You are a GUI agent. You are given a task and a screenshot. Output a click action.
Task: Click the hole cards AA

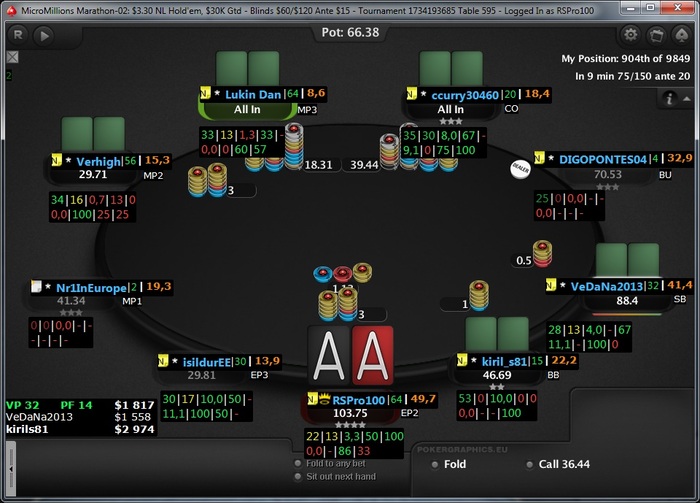(x=351, y=355)
